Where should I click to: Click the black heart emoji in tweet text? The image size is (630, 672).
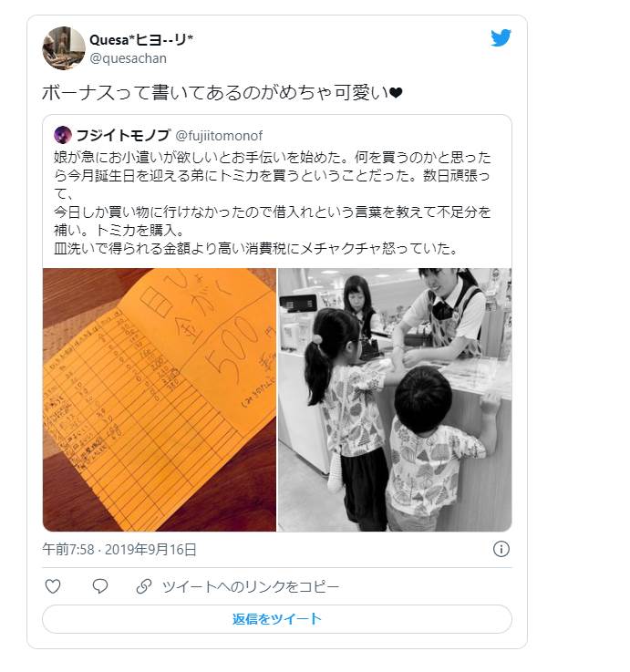pos(397,93)
